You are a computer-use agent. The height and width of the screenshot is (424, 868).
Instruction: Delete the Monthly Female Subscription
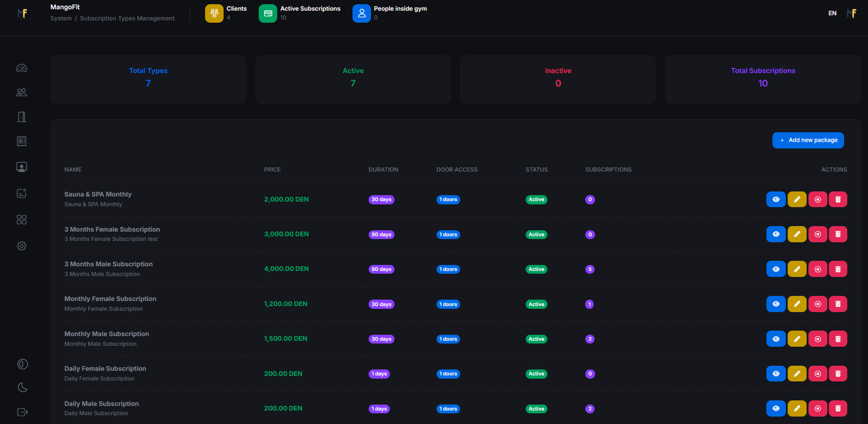(838, 304)
